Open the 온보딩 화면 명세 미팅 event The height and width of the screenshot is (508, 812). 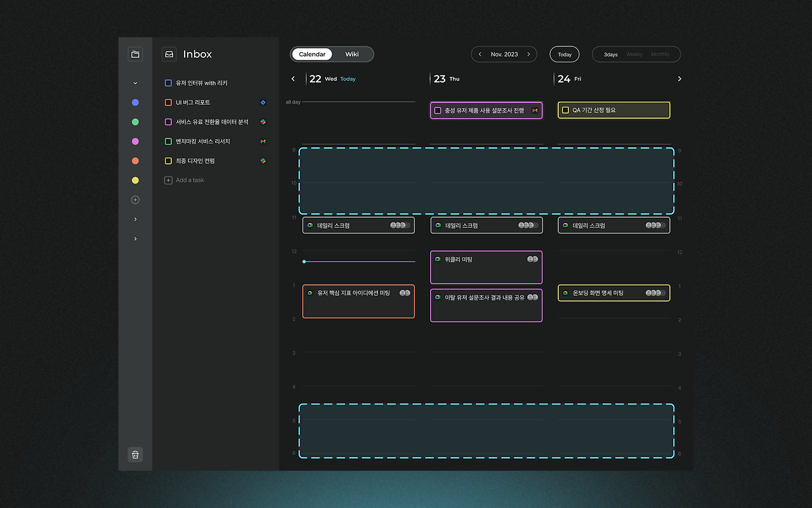point(614,293)
